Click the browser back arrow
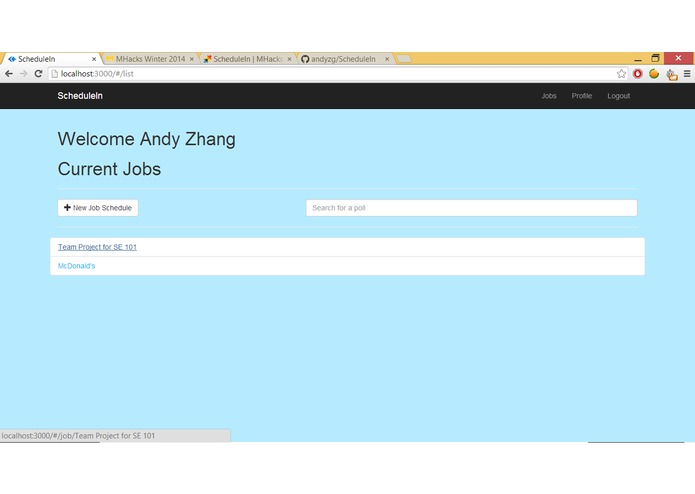Viewport: 695px width, 494px height. 9,74
